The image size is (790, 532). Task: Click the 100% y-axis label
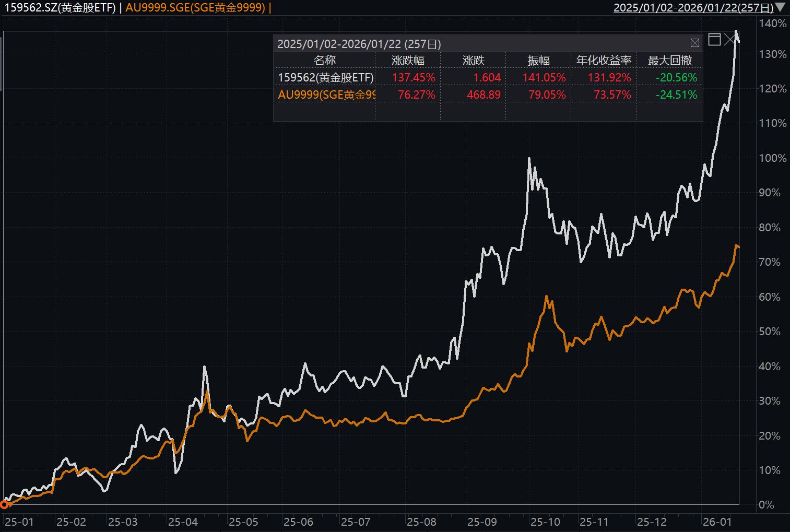773,158
